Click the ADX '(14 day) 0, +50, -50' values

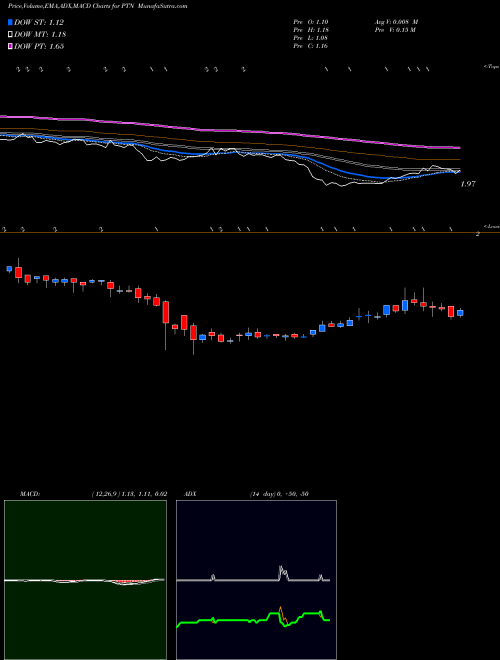[279, 494]
